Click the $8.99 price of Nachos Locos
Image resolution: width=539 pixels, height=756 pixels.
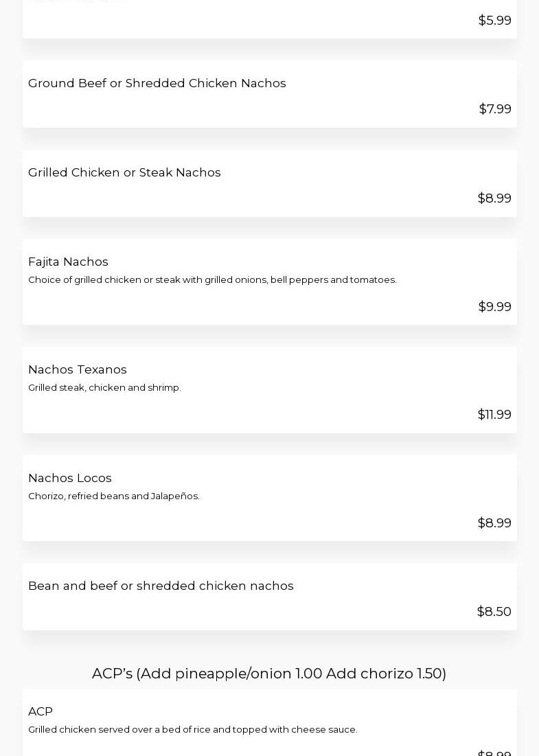click(x=494, y=523)
